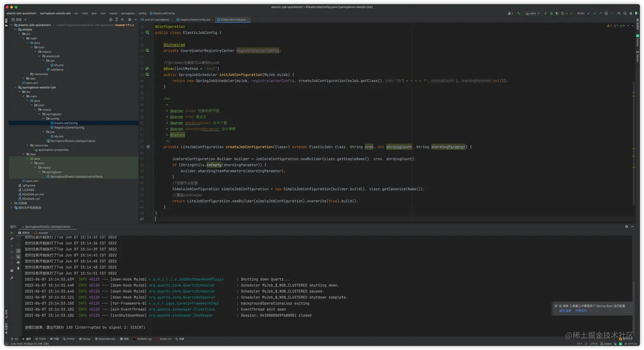Click the master branch widget in the status bar
644x350 pixels.
(x=606, y=344)
